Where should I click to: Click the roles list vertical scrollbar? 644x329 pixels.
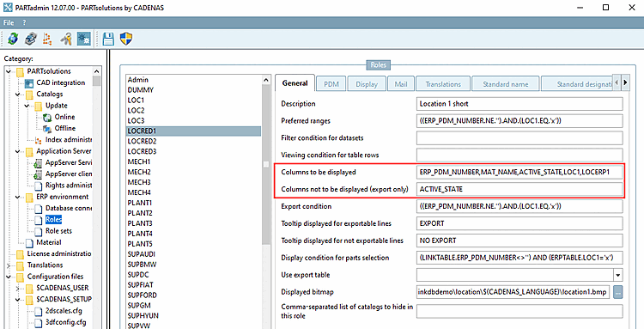(265, 201)
